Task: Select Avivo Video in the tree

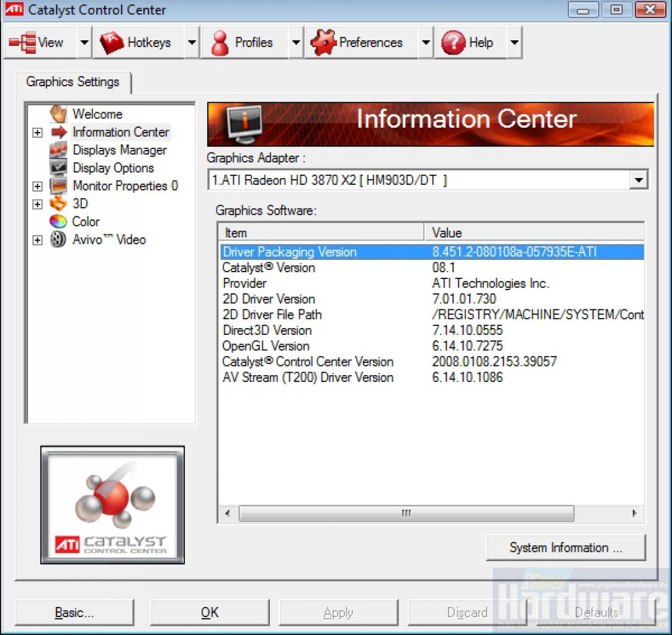Action: tap(109, 240)
